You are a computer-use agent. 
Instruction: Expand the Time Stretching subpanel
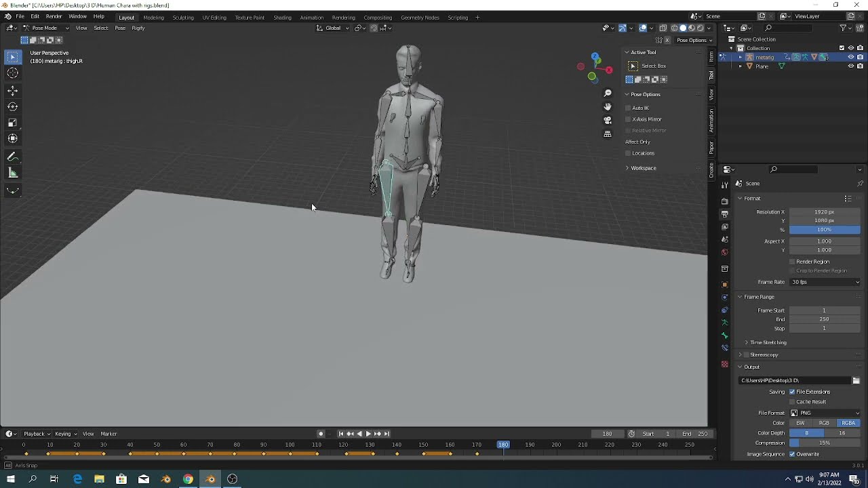766,342
